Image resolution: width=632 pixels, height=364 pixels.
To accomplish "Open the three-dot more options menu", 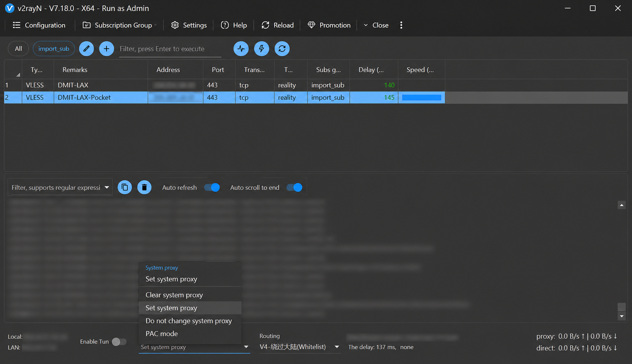I will [401, 25].
